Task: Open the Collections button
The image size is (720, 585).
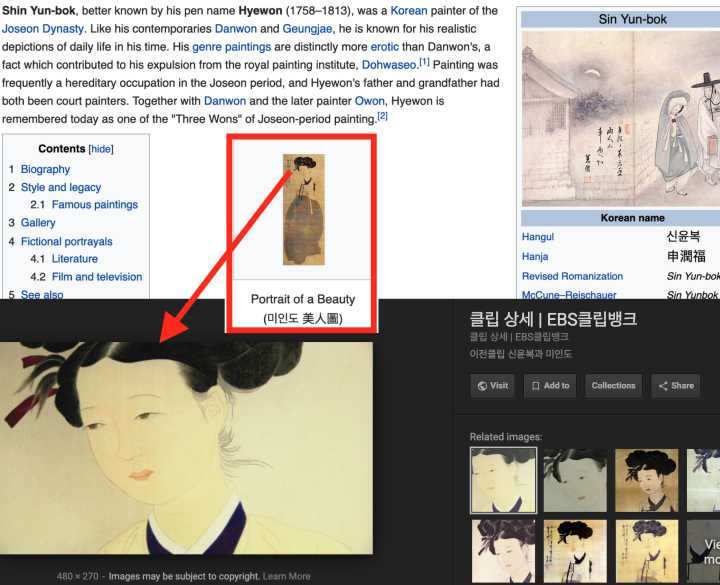Action: (613, 386)
